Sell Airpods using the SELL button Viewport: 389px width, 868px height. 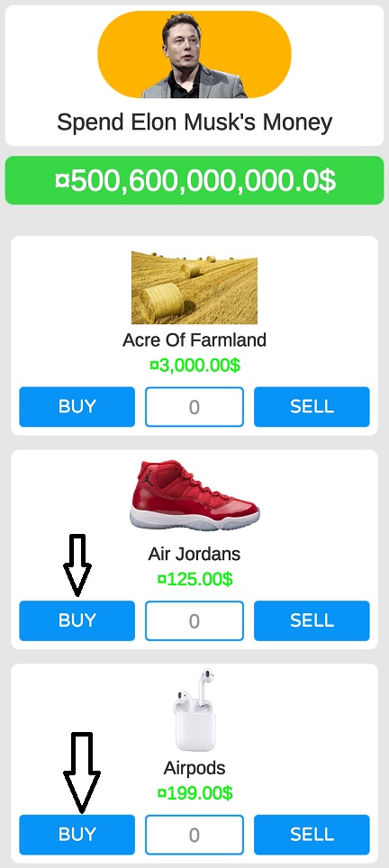point(312,835)
